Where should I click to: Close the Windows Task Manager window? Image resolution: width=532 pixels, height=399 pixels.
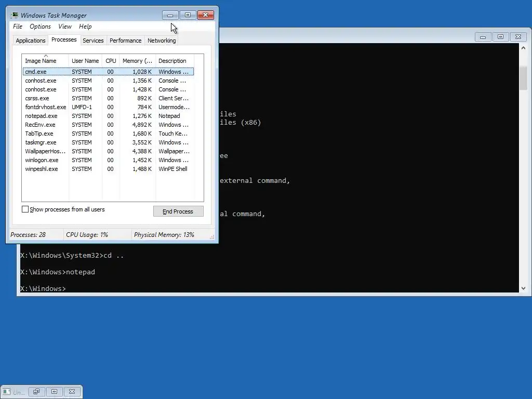(205, 15)
